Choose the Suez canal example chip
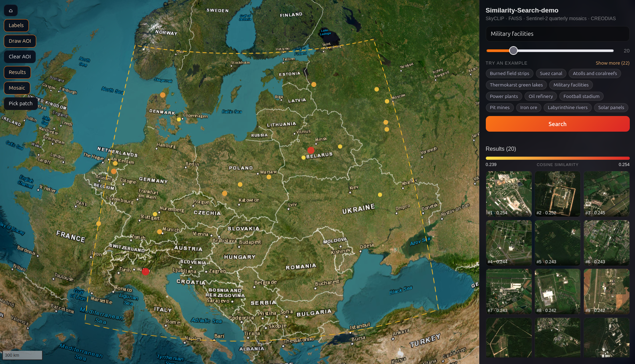 [551, 73]
